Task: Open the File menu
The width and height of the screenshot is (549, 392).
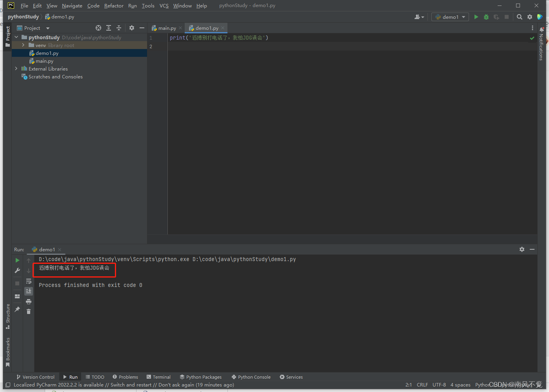Action: tap(24, 5)
